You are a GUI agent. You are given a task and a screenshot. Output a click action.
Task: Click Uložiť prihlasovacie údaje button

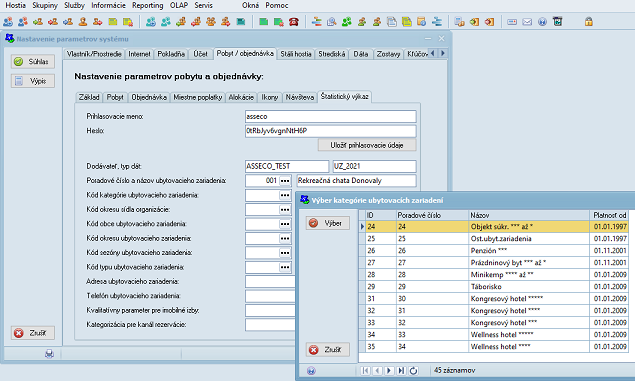pyautogui.click(x=367, y=145)
